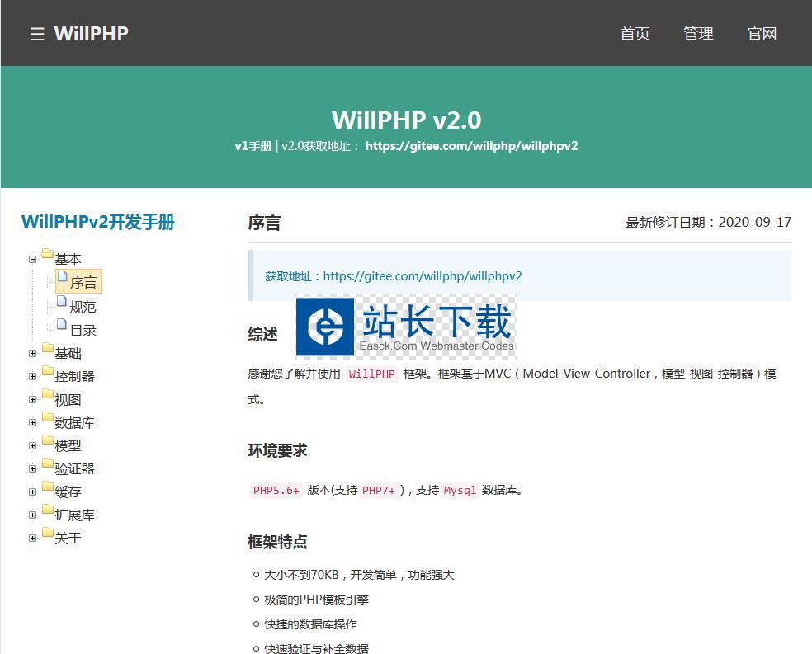Click the folder icon next to 关于

tap(48, 532)
